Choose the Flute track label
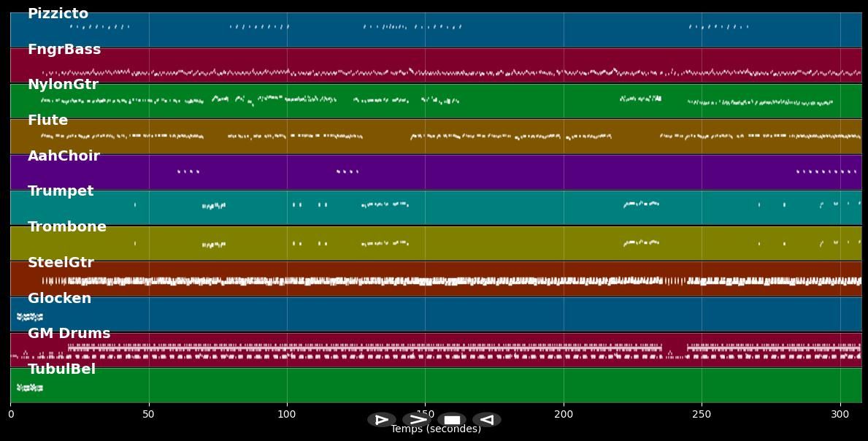868x441 pixels. click(x=47, y=120)
